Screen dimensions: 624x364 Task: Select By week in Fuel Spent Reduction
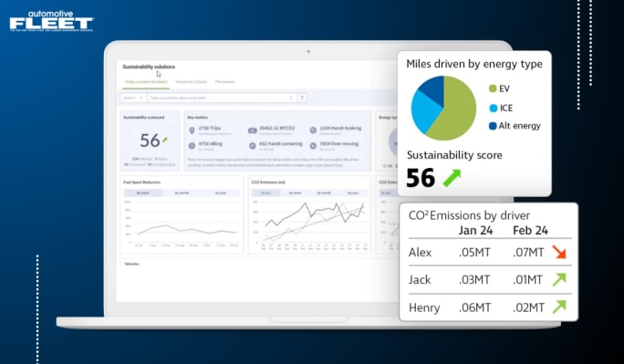[143, 192]
